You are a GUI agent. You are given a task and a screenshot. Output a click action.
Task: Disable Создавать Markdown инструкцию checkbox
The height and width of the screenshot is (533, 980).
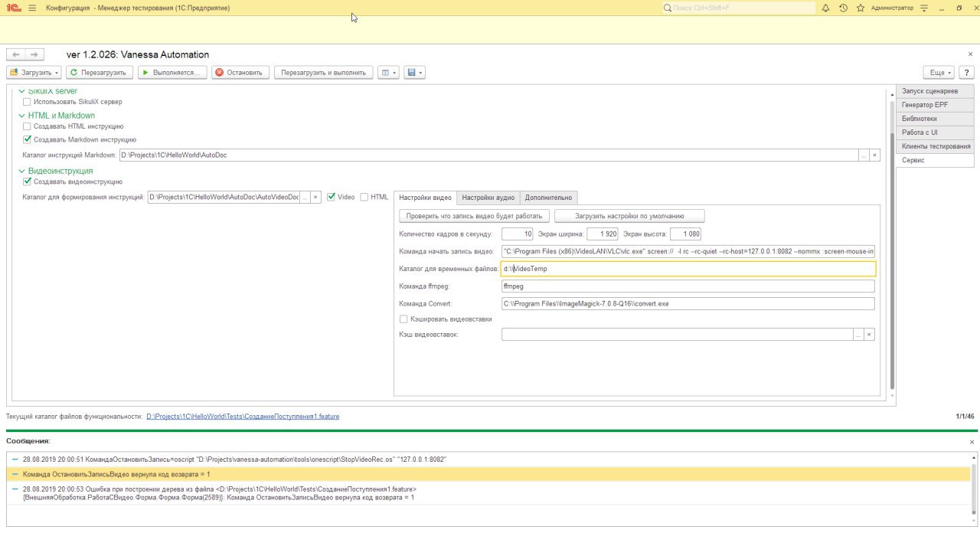click(28, 139)
